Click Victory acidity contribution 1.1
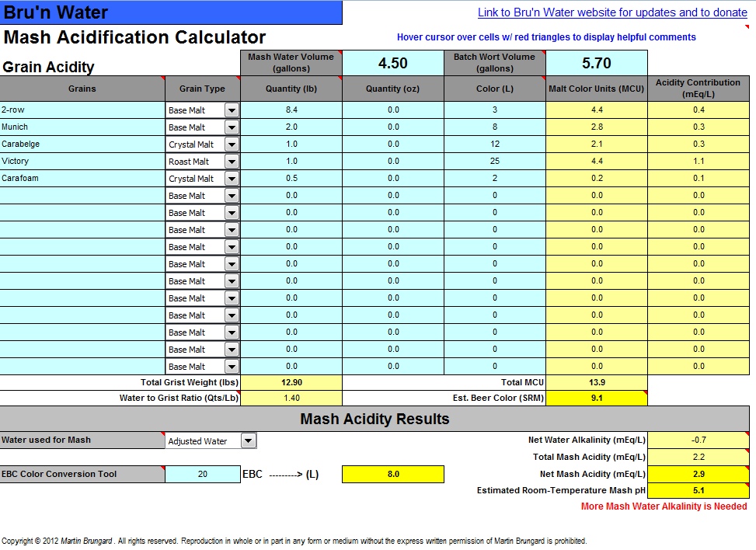Screen dimensions: 756x550 click(x=699, y=162)
